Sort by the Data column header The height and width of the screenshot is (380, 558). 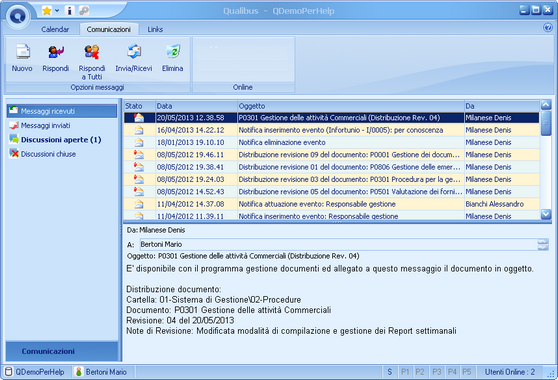(196, 106)
